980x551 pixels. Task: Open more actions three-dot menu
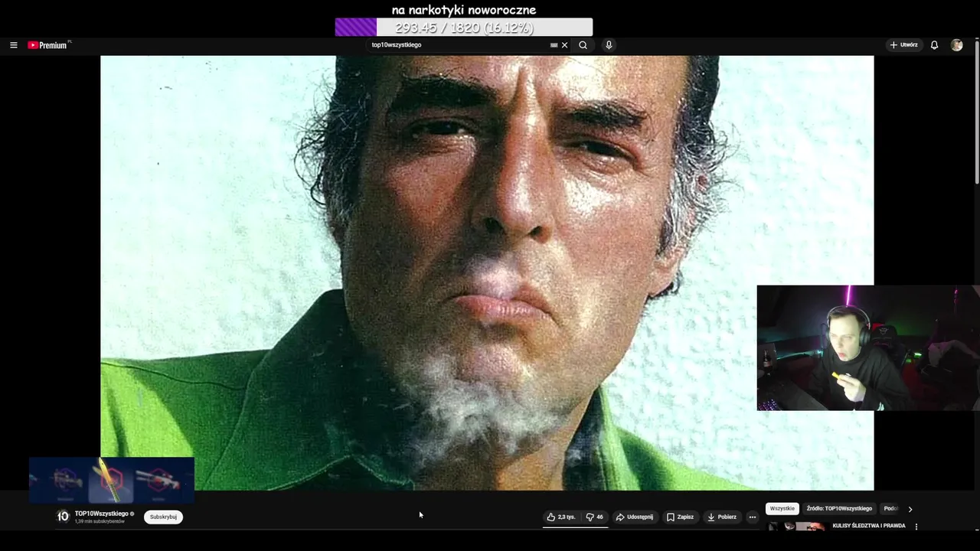pos(752,517)
